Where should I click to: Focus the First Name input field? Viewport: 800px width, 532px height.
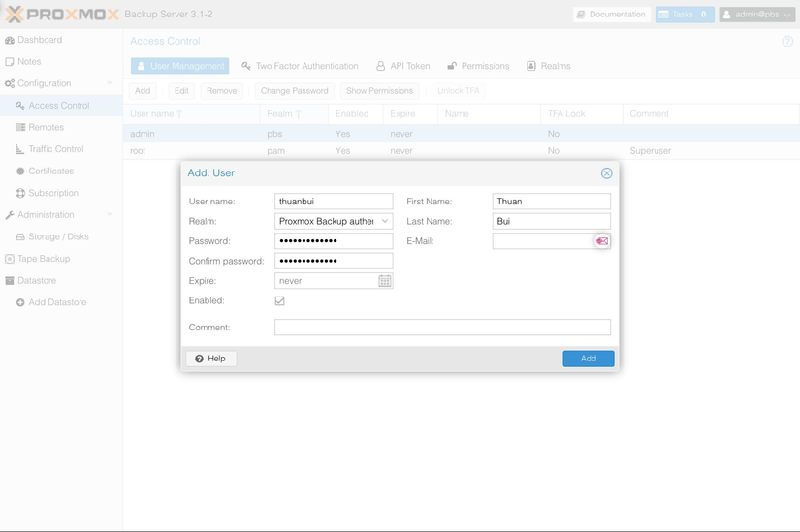click(x=552, y=201)
